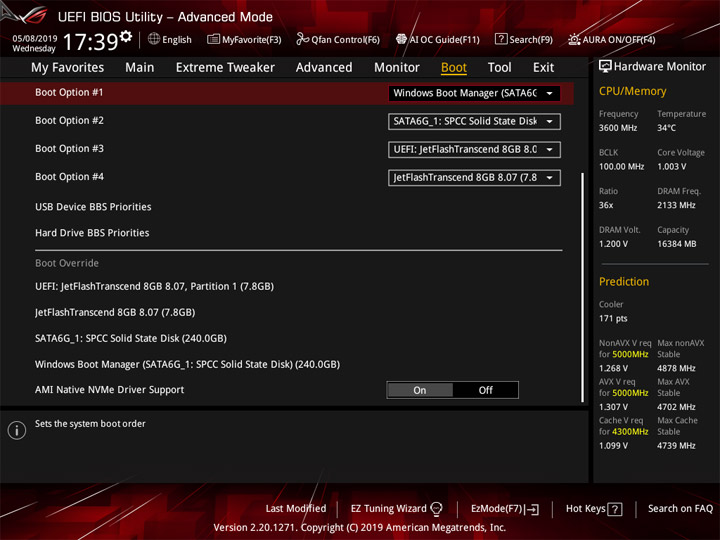Image resolution: width=720 pixels, height=540 pixels.
Task: Boot override SATA6G_1 SPCC Solid State Disk
Action: [131, 338]
